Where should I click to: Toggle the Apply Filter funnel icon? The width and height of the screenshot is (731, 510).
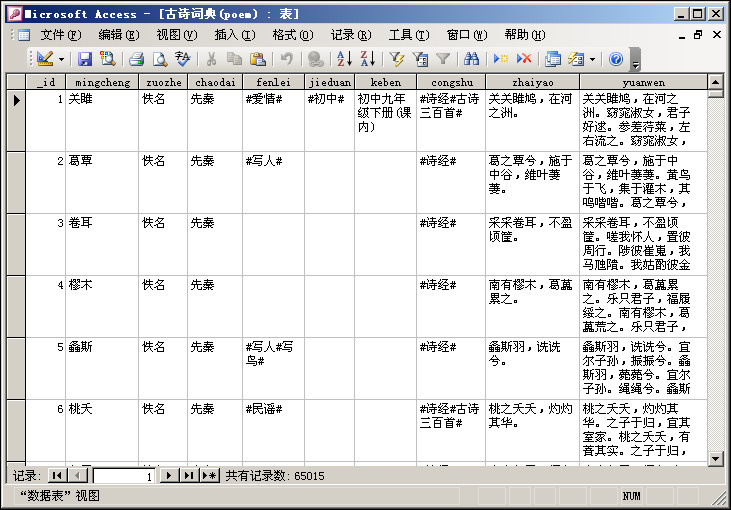point(443,59)
